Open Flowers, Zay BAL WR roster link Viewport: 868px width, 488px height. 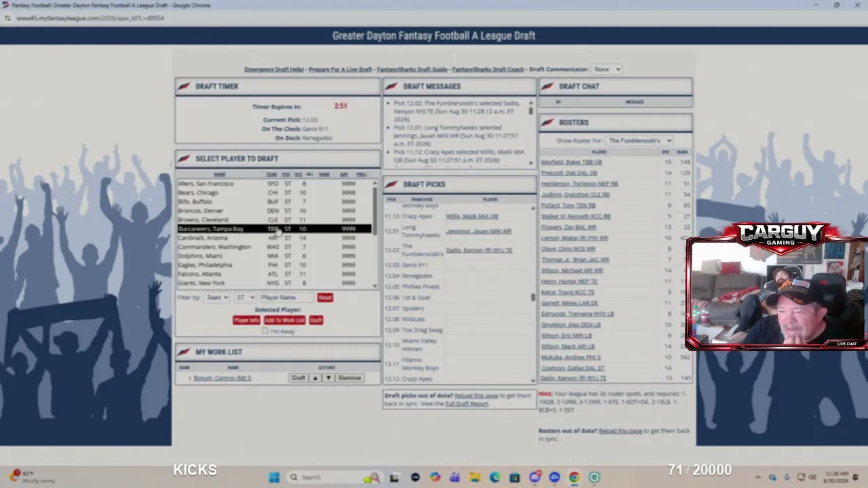568,227
